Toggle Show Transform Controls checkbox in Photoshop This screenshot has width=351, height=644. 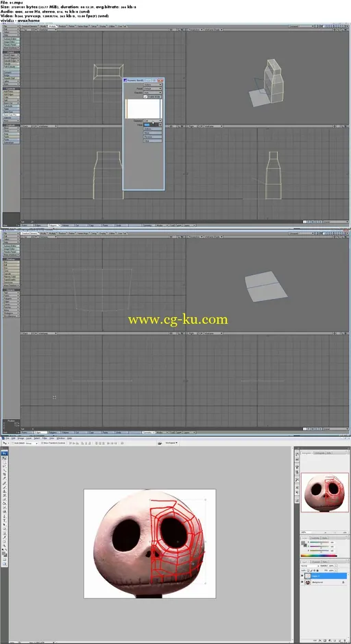(42, 443)
